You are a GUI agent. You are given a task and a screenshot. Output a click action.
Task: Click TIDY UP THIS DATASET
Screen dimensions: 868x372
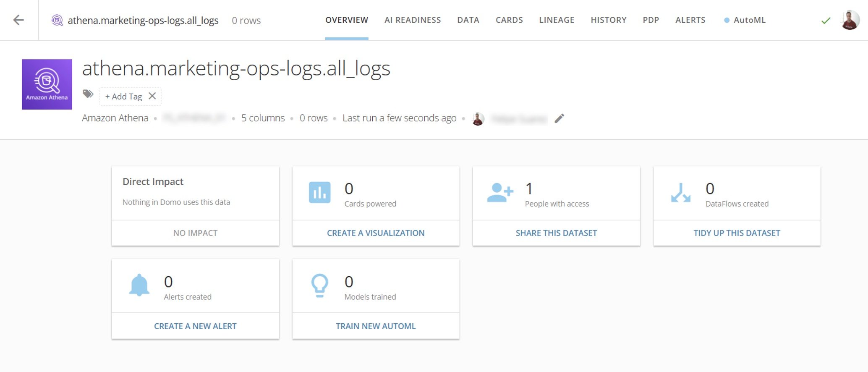737,233
